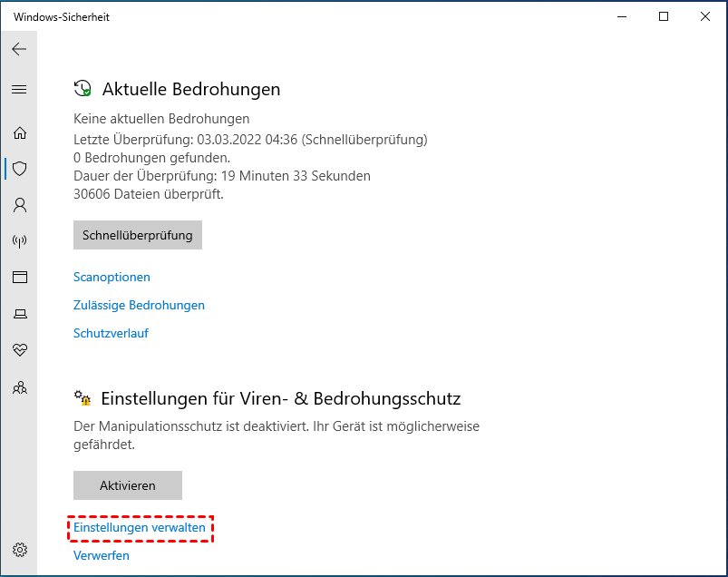
Task: Open the hamburger navigation menu
Action: (x=19, y=89)
